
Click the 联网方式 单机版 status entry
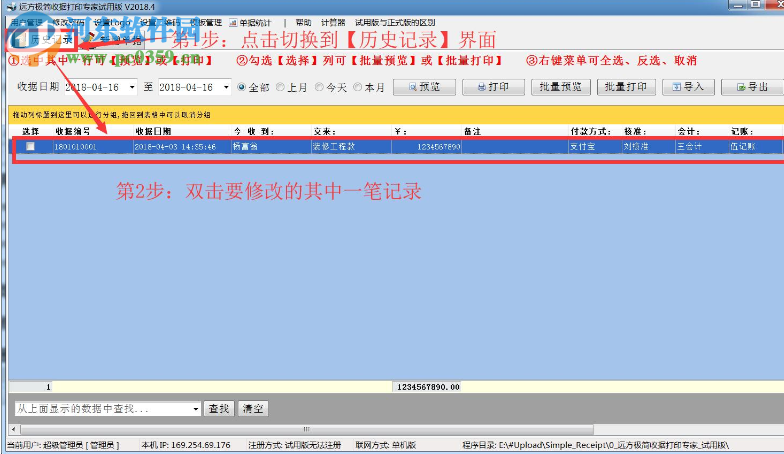tap(386, 445)
